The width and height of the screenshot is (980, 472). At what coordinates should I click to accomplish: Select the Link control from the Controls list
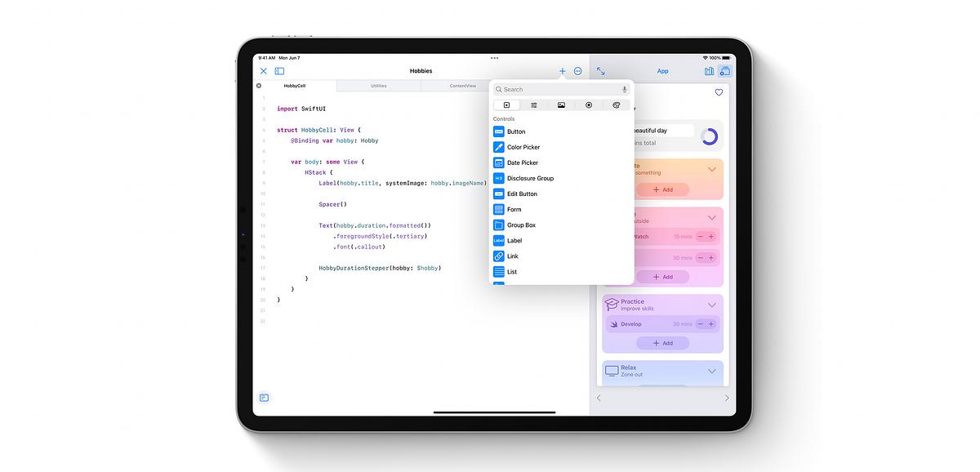point(512,256)
